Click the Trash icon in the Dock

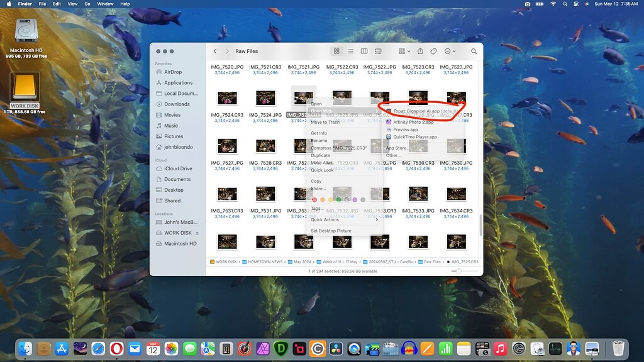click(x=618, y=349)
